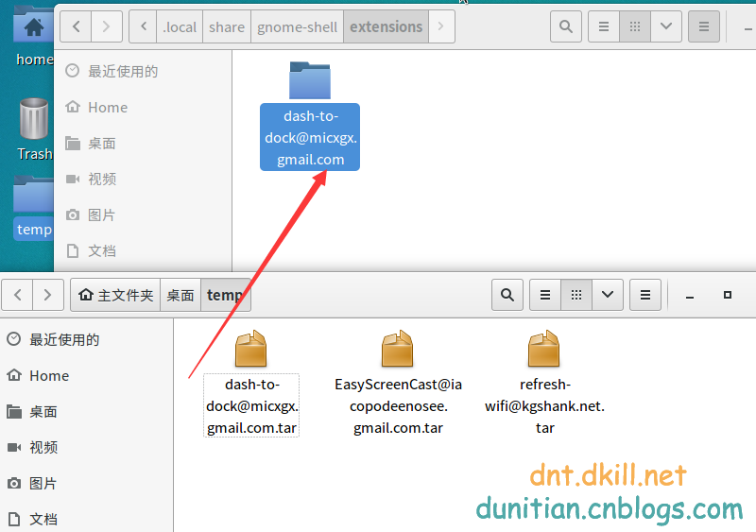
Task: Open 桌面 path segment in temp window
Action: [180, 295]
